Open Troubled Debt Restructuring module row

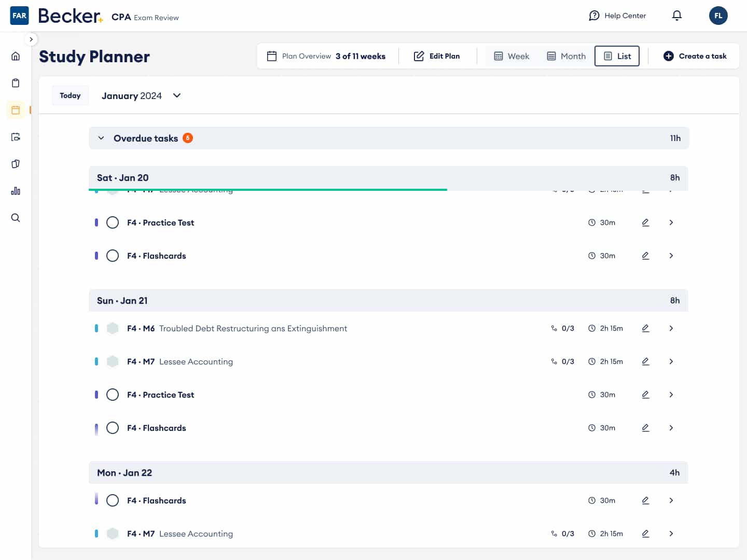(671, 328)
